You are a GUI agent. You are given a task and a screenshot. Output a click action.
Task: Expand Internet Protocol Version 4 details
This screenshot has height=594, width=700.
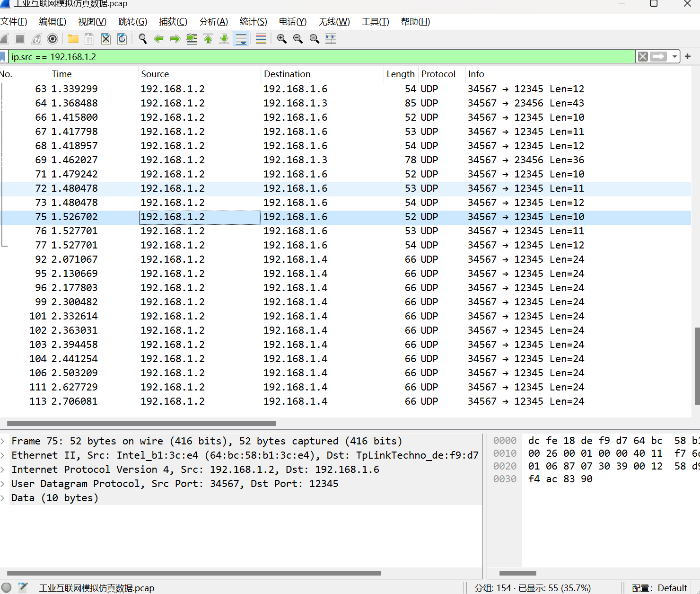coord(3,470)
